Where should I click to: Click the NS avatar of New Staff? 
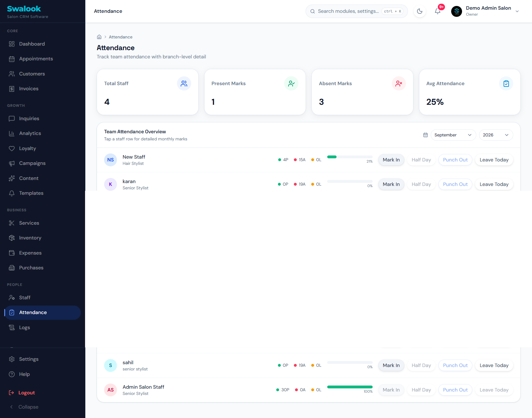[110, 160]
